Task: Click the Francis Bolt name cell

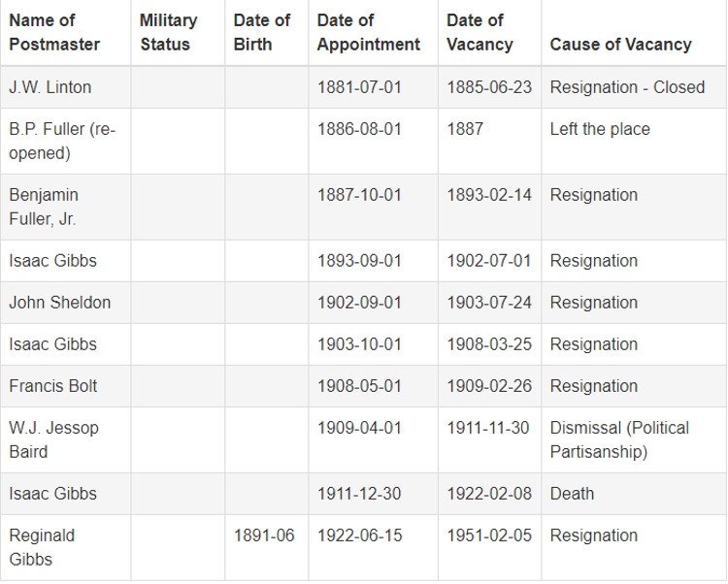Action: pyautogui.click(x=65, y=386)
